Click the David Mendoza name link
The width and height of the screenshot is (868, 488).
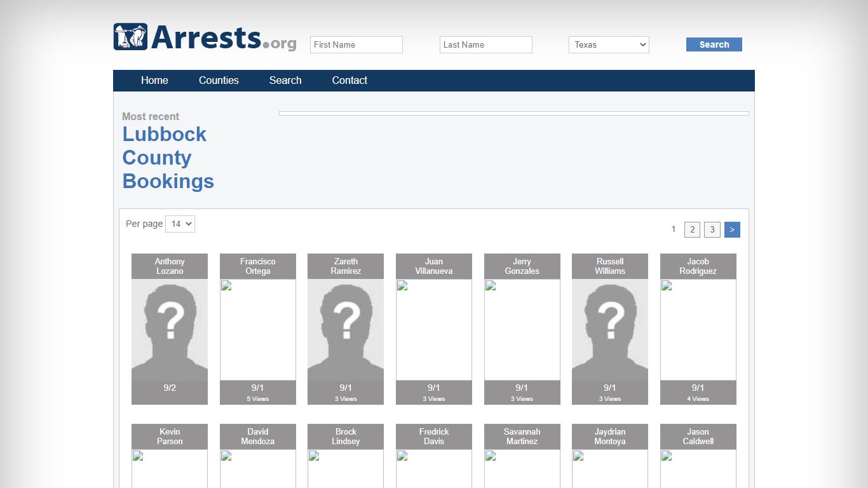coord(258,437)
